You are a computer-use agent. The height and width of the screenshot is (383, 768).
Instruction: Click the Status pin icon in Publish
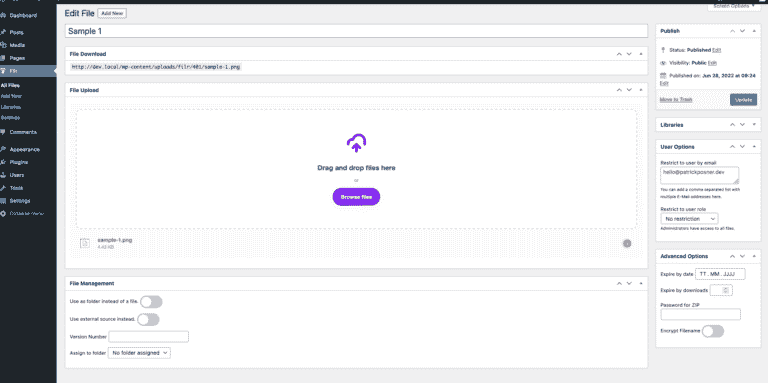click(663, 50)
